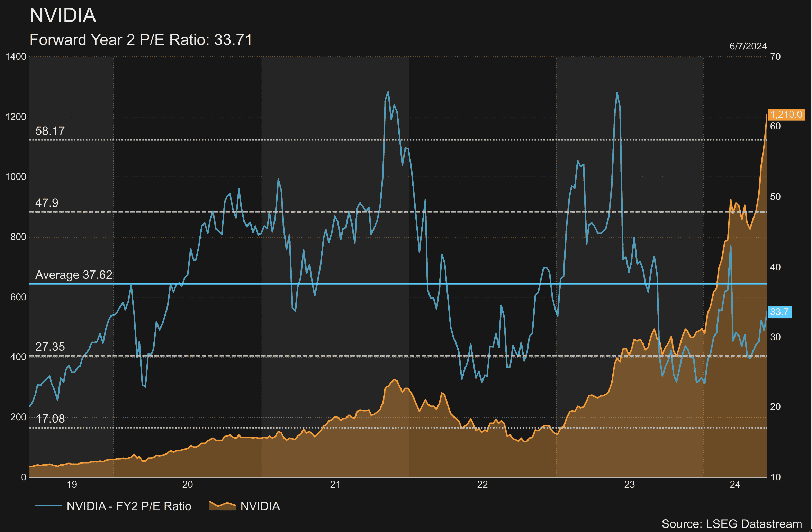Click the 30 label on the P/E axis
This screenshot has height=532, width=812.
(775, 337)
